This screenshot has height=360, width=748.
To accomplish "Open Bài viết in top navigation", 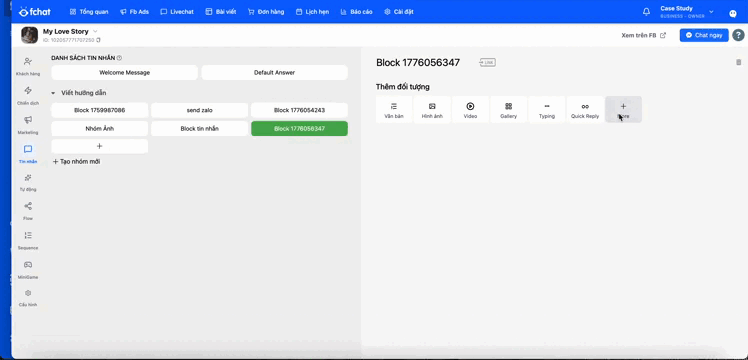I will (x=221, y=11).
